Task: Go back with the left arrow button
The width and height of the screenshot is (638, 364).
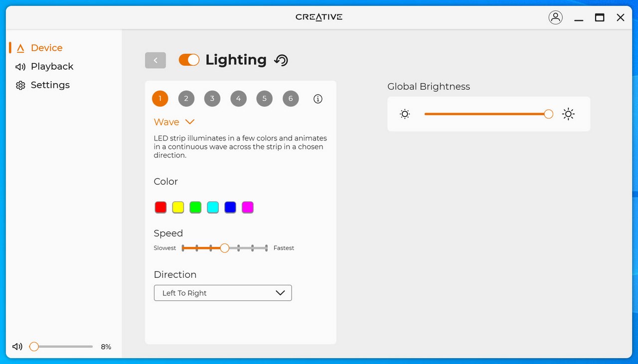Action: [156, 60]
